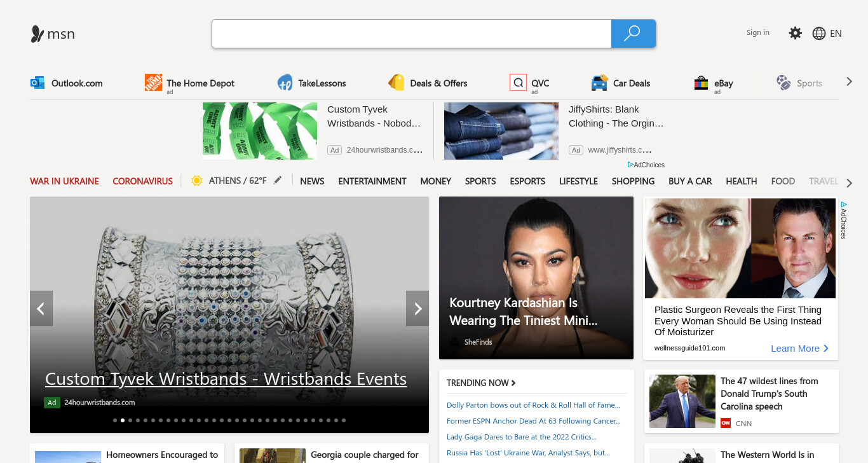
Task: Open NEWS category
Action: coord(312,181)
